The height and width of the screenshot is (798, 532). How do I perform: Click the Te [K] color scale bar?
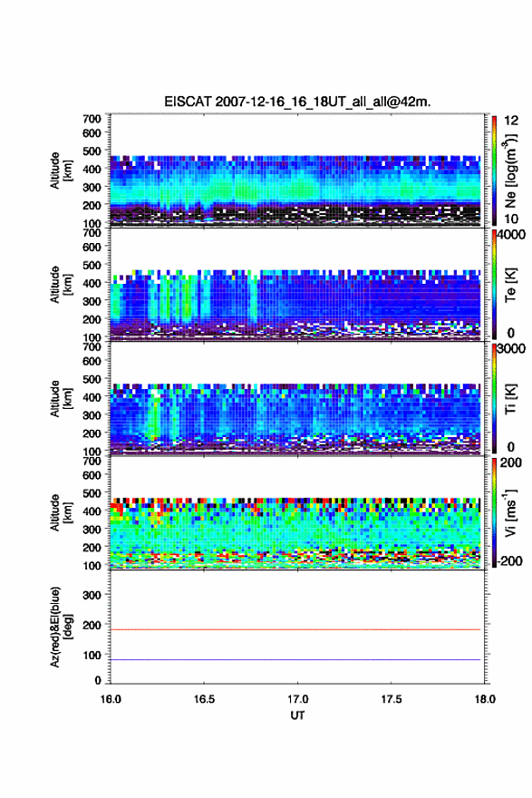[x=494, y=285]
